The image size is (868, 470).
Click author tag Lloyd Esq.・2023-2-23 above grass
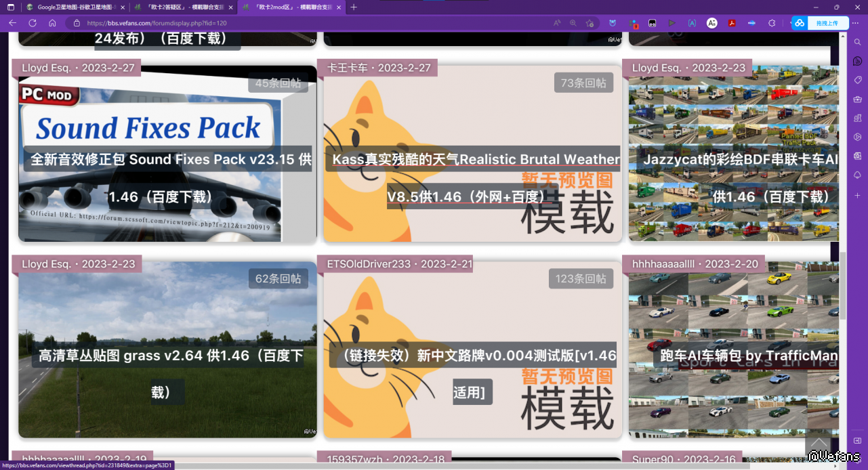point(77,264)
